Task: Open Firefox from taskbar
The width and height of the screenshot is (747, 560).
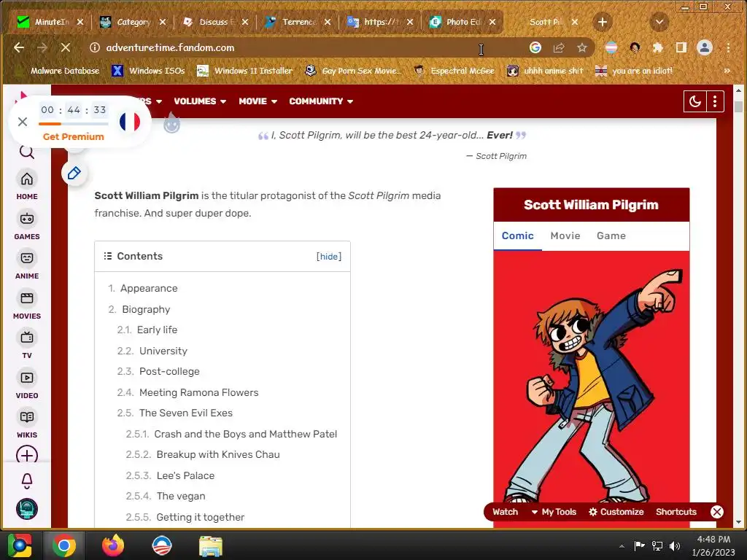Action: pyautogui.click(x=113, y=545)
